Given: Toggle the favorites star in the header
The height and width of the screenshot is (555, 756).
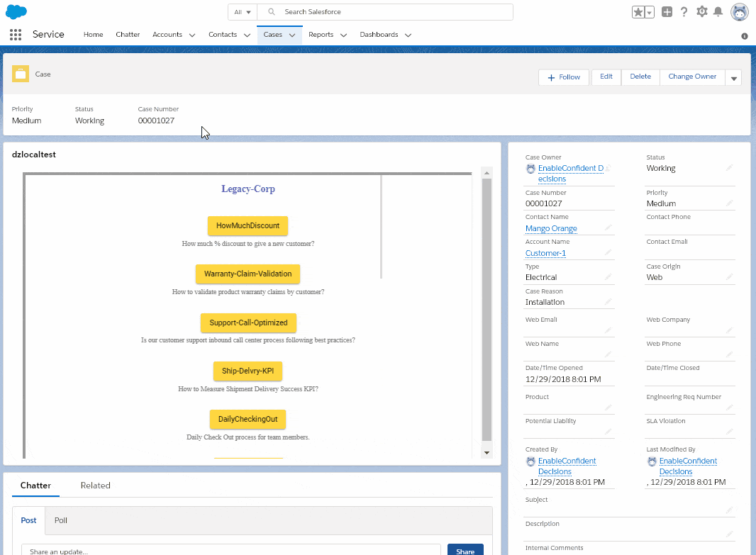Looking at the screenshot, I should click(x=638, y=11).
